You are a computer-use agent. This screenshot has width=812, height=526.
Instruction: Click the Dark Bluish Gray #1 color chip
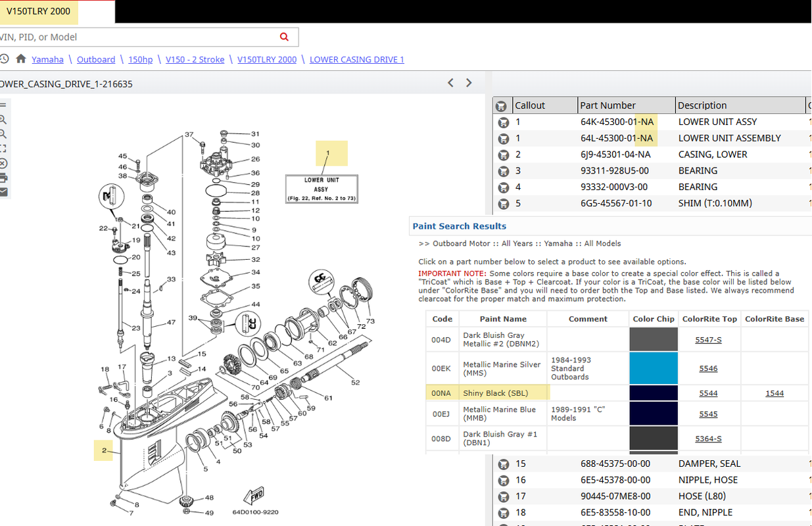[654, 439]
